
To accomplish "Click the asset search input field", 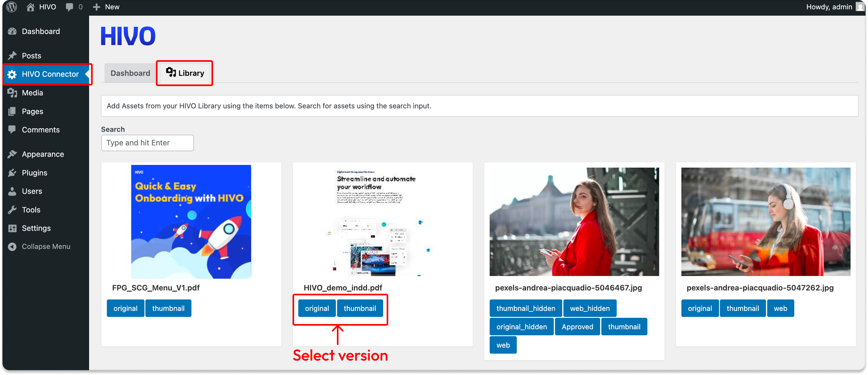I will pyautogui.click(x=147, y=143).
